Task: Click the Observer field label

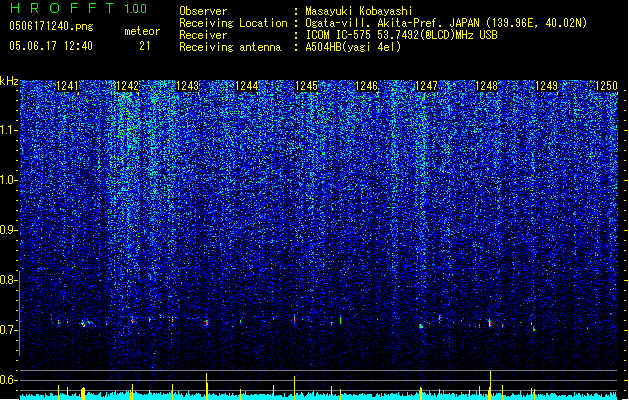Action: (x=203, y=11)
